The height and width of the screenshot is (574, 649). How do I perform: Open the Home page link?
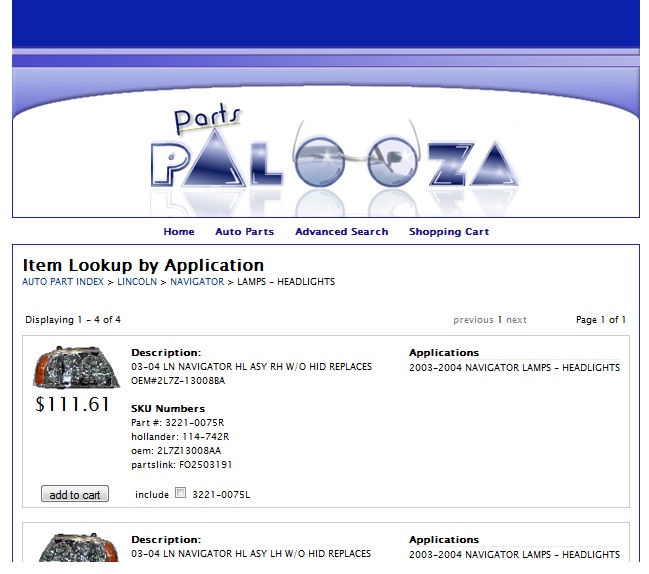click(x=179, y=232)
